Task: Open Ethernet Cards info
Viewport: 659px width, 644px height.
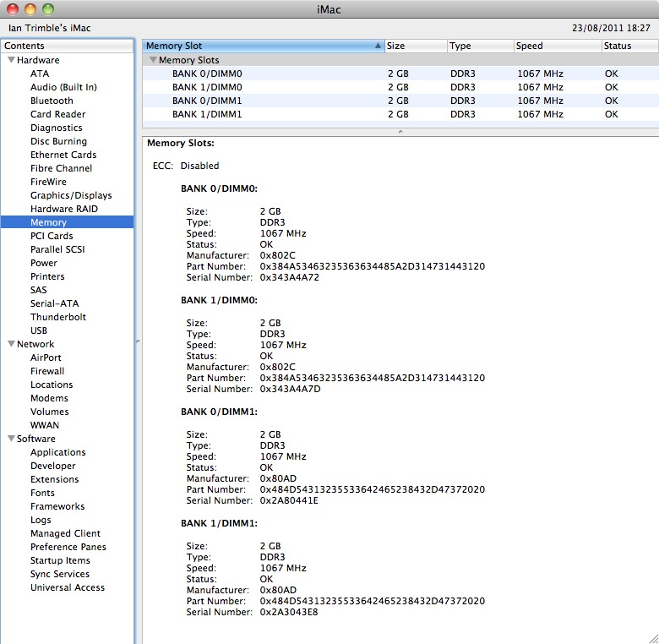Action: coord(63,155)
